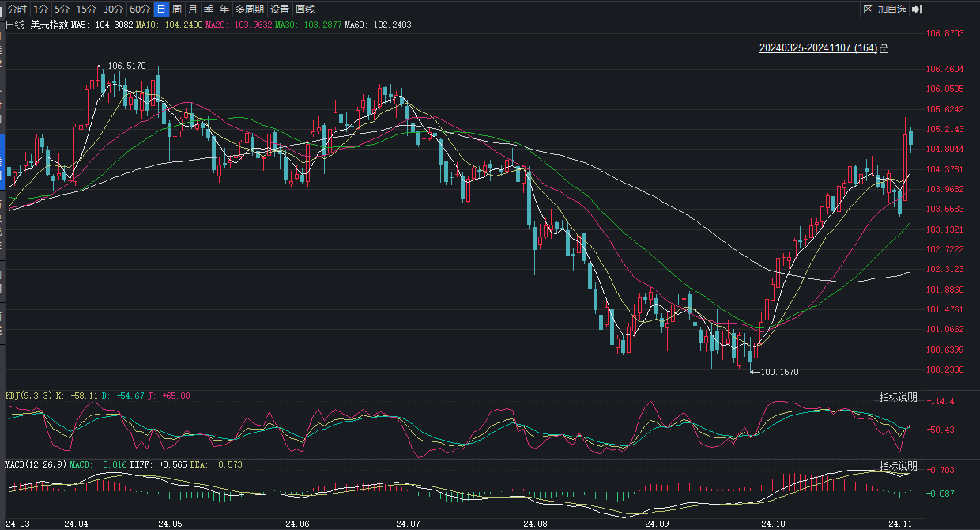Choose the 30分 chart period
Screen dimensions: 980x530
(x=112, y=9)
